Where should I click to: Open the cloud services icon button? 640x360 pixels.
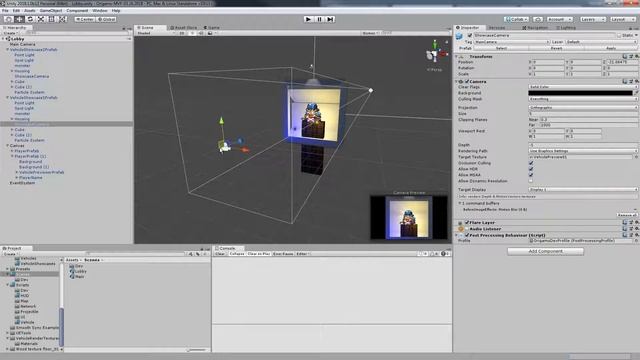pos(538,19)
